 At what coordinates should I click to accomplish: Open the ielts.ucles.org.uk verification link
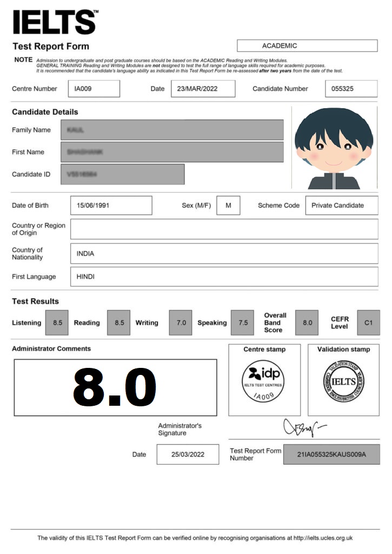323,538
